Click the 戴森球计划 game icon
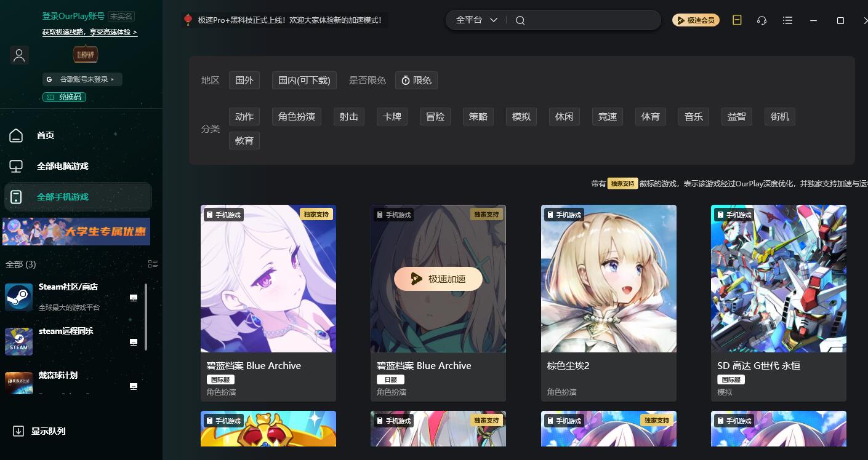Image resolution: width=868 pixels, height=460 pixels. coord(18,383)
